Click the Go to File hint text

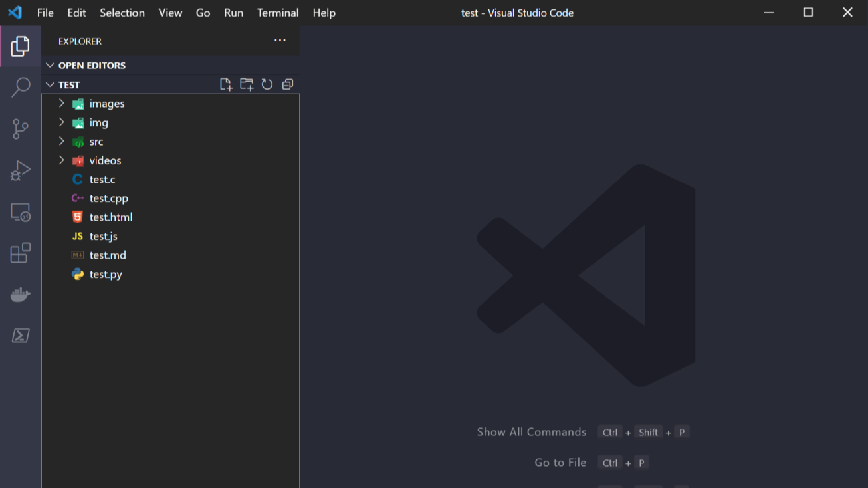[560, 463]
